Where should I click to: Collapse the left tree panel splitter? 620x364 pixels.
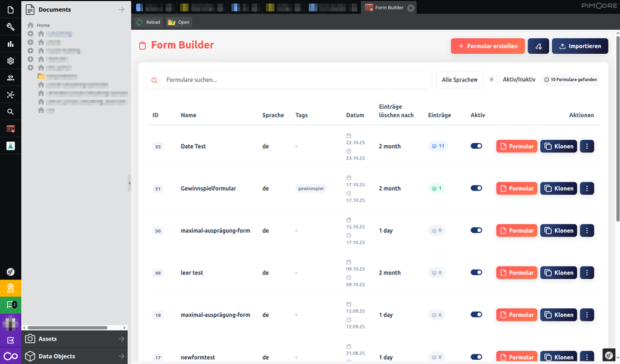point(130,183)
